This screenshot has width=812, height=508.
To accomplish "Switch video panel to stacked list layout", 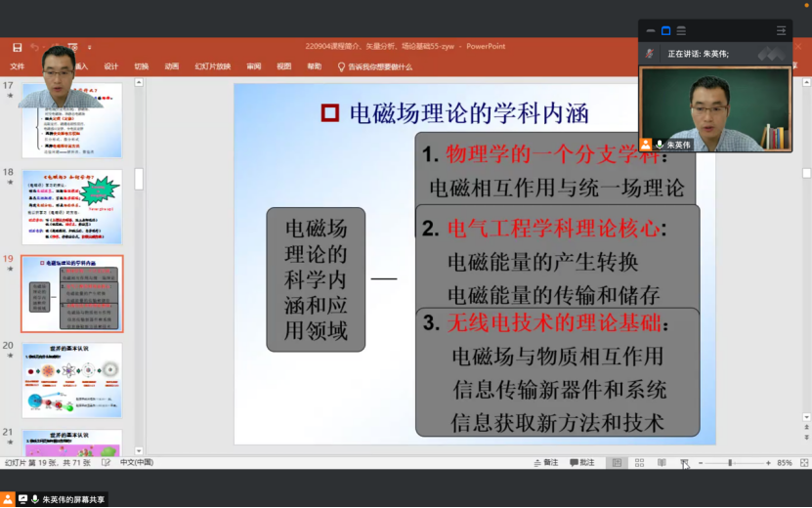I will [681, 30].
